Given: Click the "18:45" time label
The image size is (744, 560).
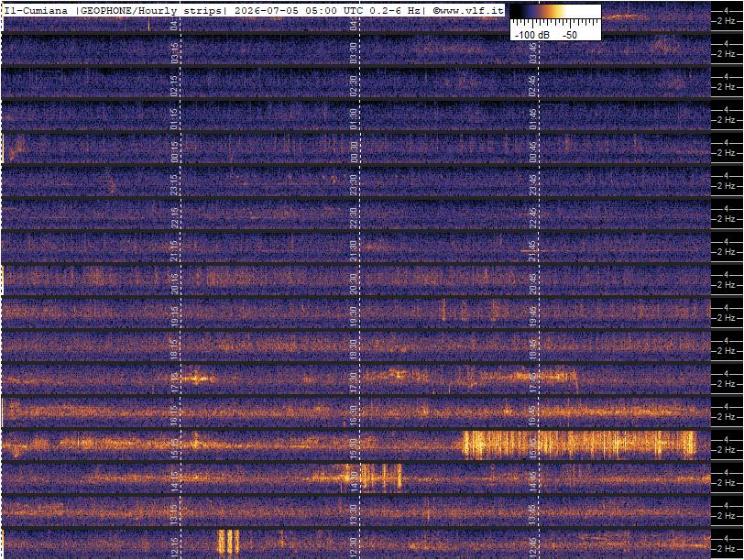Looking at the screenshot, I should (533, 350).
